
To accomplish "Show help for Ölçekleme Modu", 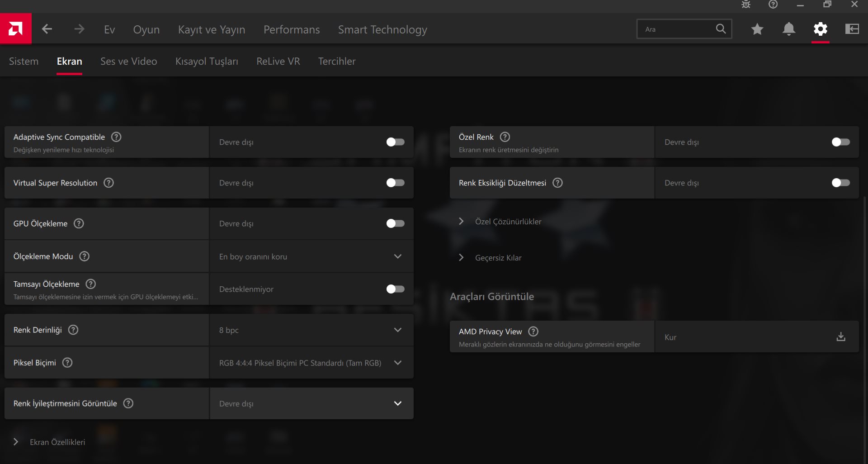I will (84, 256).
